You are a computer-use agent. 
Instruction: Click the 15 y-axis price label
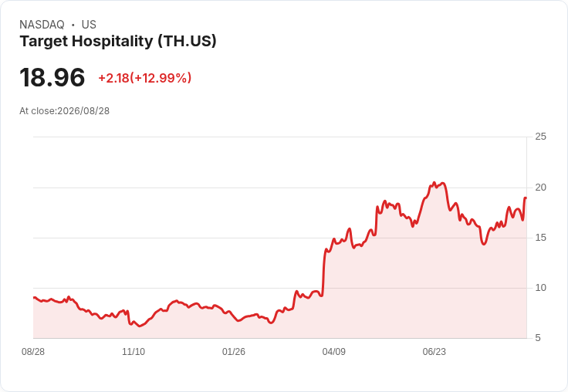540,238
